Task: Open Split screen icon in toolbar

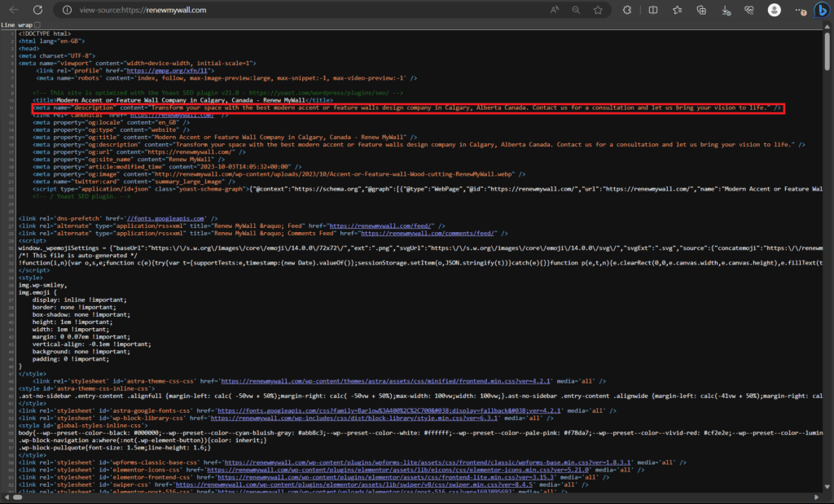Action: pyautogui.click(x=653, y=10)
